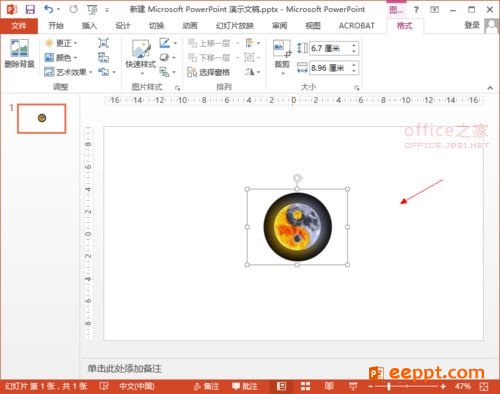Toggle the Comments (批注) pane button
The height and width of the screenshot is (394, 500).
point(245,386)
